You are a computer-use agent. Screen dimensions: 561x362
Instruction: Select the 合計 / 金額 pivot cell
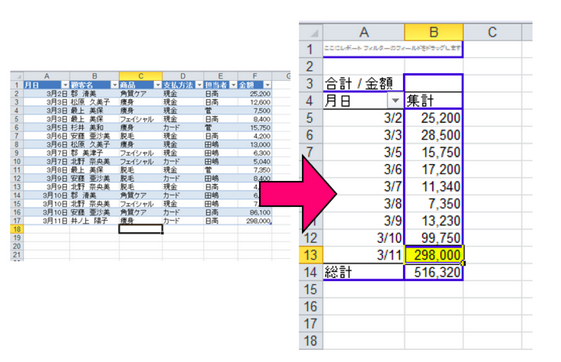364,84
